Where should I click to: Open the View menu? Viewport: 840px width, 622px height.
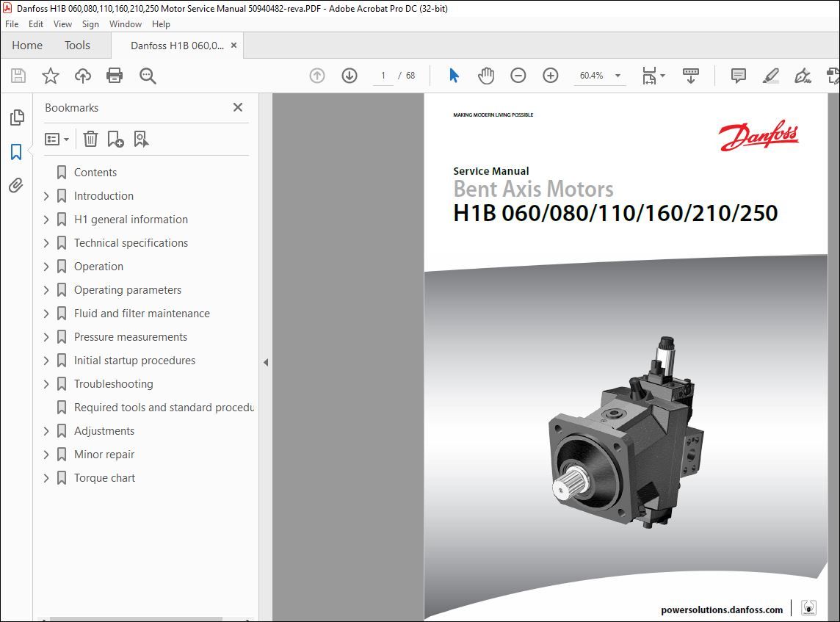click(x=62, y=23)
